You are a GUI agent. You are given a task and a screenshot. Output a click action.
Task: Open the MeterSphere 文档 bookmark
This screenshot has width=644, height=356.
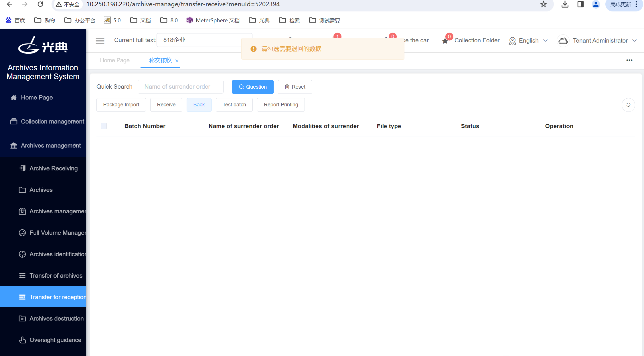pyautogui.click(x=213, y=20)
